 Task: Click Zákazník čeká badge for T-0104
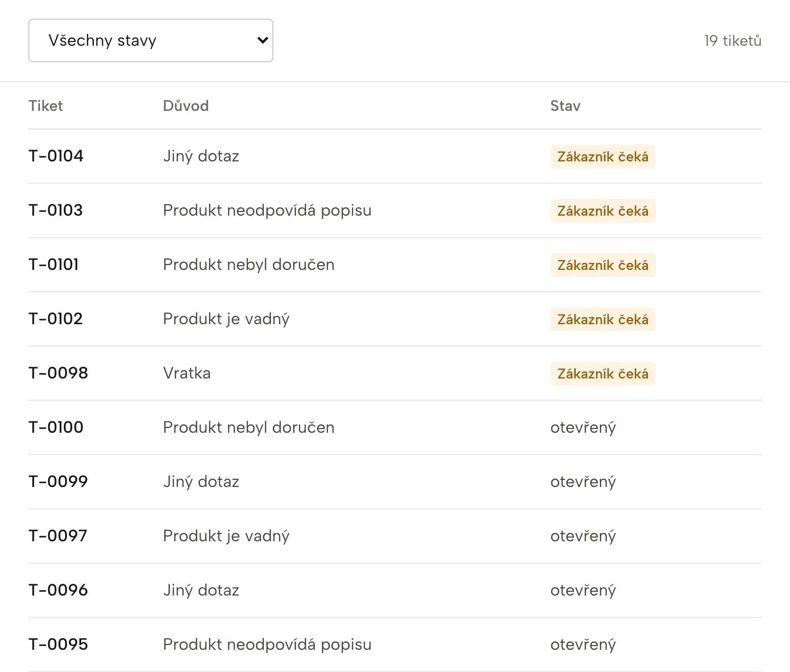coord(603,157)
